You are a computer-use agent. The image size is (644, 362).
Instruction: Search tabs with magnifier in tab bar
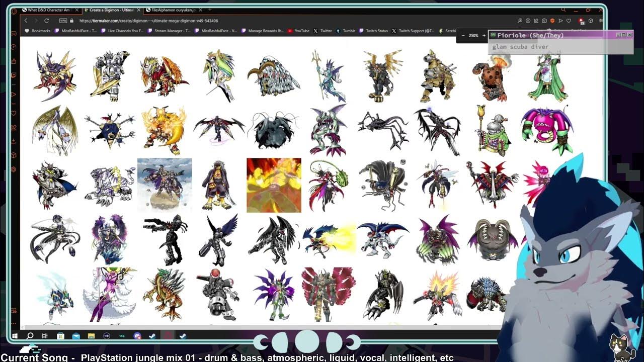(563, 10)
